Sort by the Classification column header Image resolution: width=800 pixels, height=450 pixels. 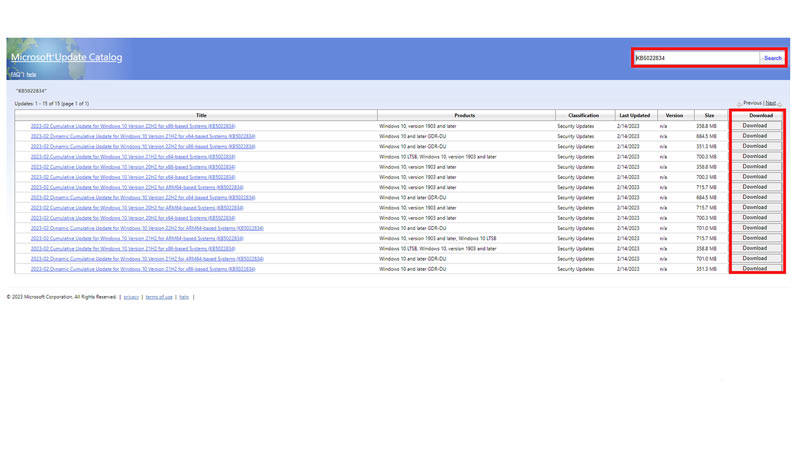(583, 115)
